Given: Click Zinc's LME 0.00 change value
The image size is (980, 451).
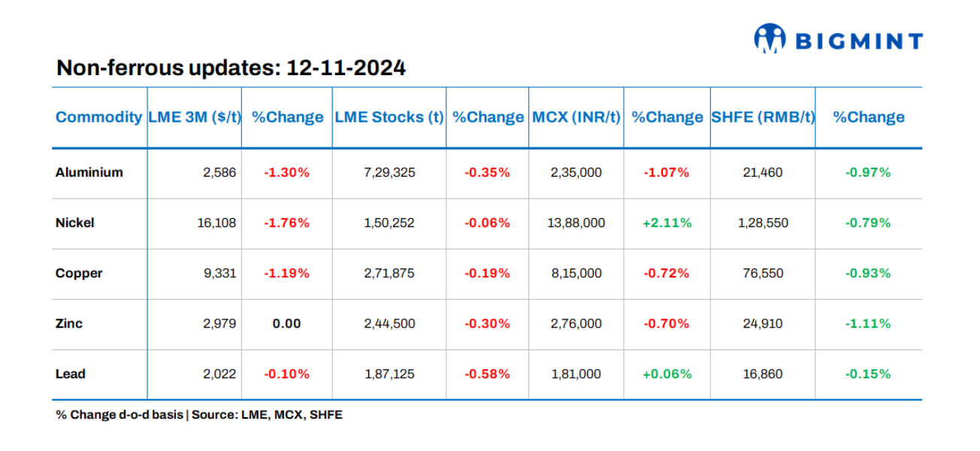Looking at the screenshot, I should pyautogui.click(x=286, y=323).
